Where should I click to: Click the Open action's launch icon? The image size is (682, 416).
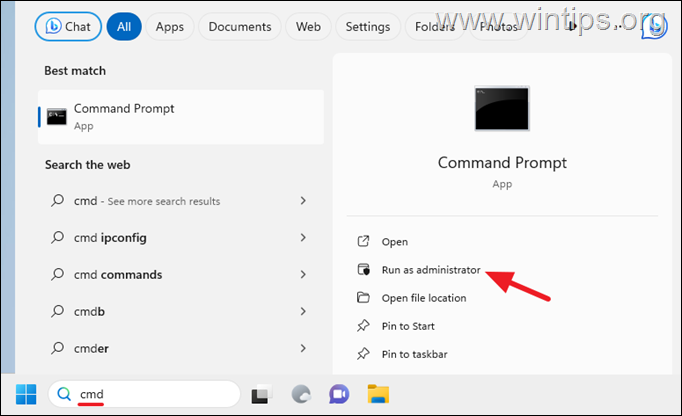point(363,241)
